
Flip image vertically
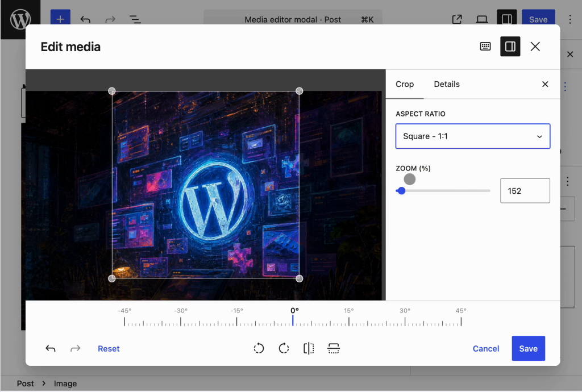333,348
